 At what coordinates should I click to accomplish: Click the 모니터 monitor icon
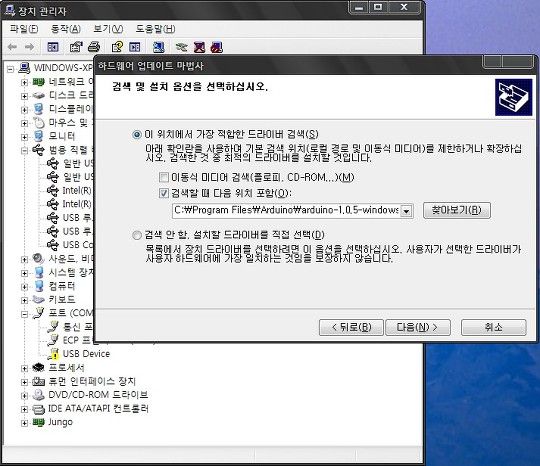click(39, 136)
